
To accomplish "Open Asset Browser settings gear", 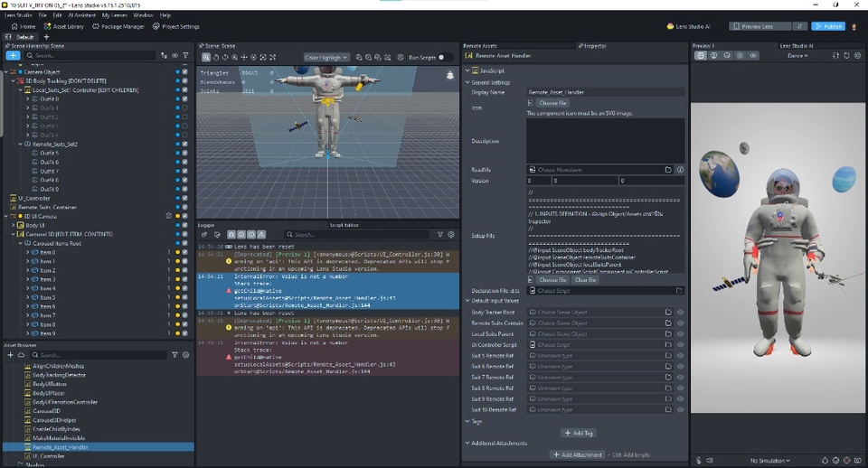I will click(x=185, y=355).
